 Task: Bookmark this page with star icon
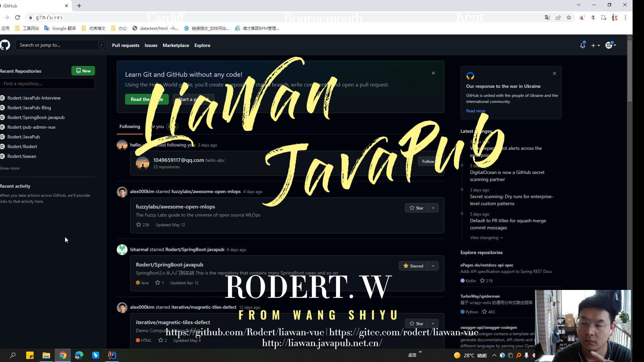[x=569, y=17]
